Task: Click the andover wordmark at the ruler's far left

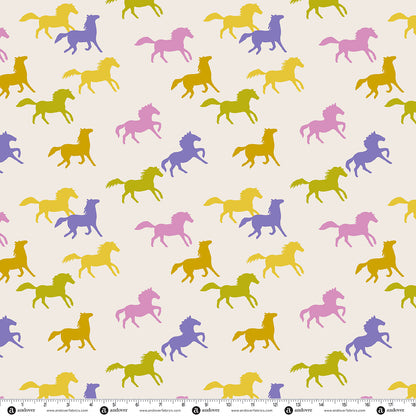Action: (26, 410)
